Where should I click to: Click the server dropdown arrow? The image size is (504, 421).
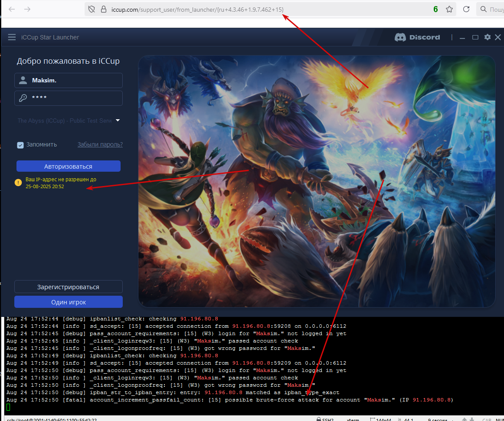point(118,121)
